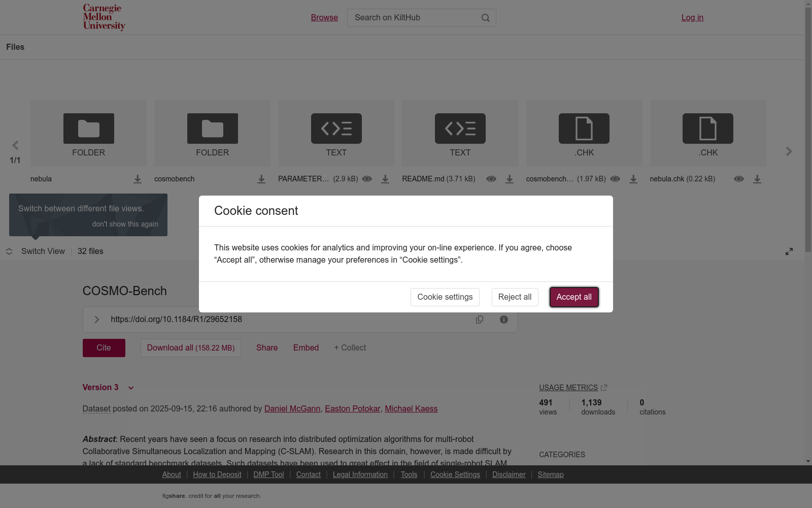This screenshot has height=508, width=812.
Task: Click Log in link
Action: (x=692, y=18)
